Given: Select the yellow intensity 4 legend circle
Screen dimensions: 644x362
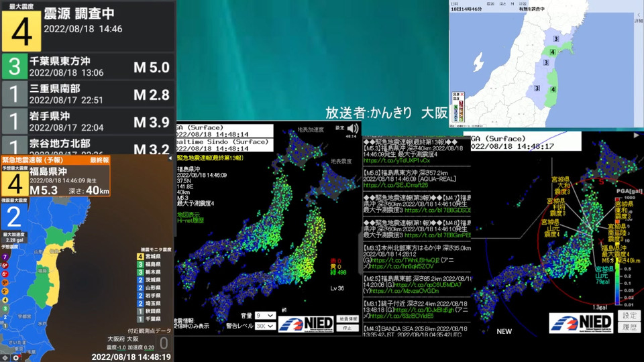Looking at the screenshot, I should point(5,300).
